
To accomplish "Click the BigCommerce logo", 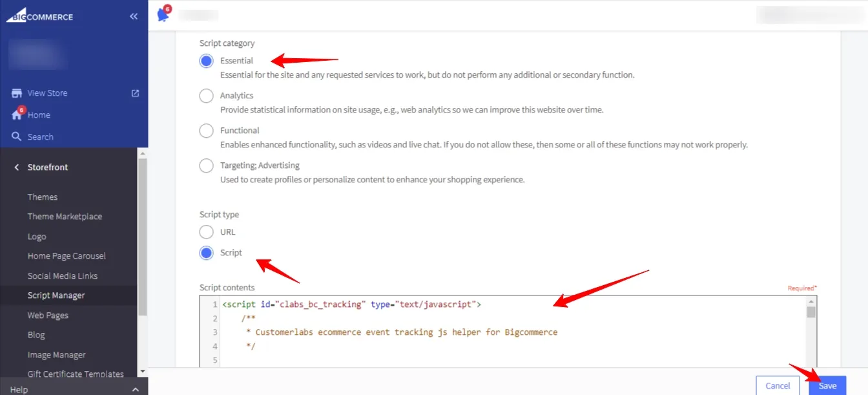I will [x=39, y=16].
